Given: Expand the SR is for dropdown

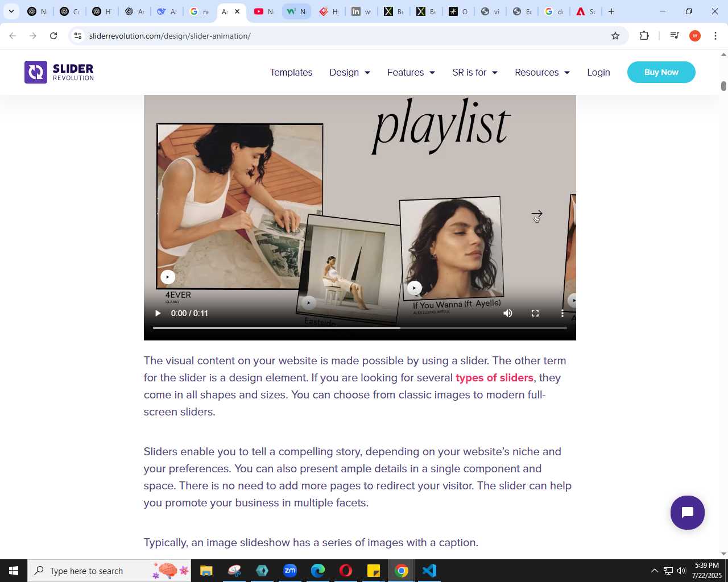Looking at the screenshot, I should click(475, 72).
